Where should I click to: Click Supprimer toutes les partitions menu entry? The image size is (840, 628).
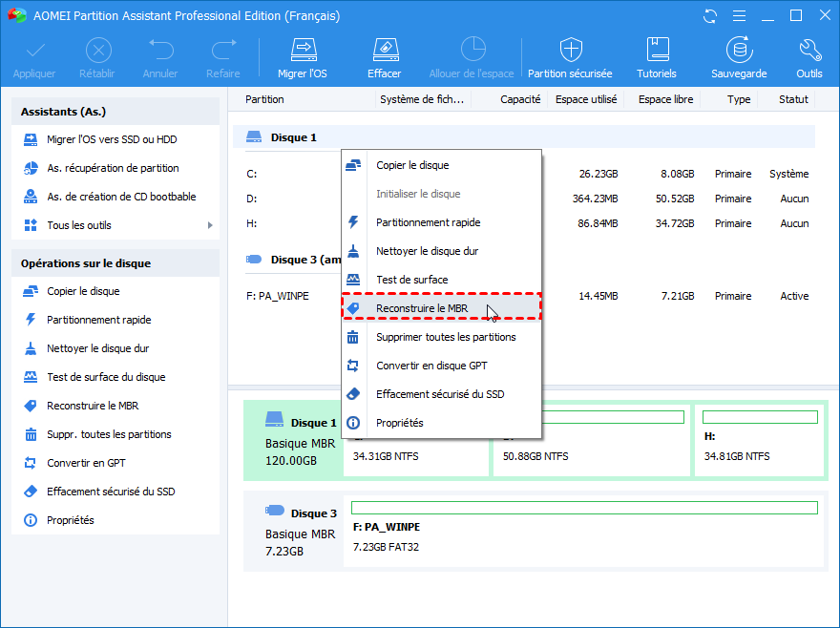tap(445, 337)
